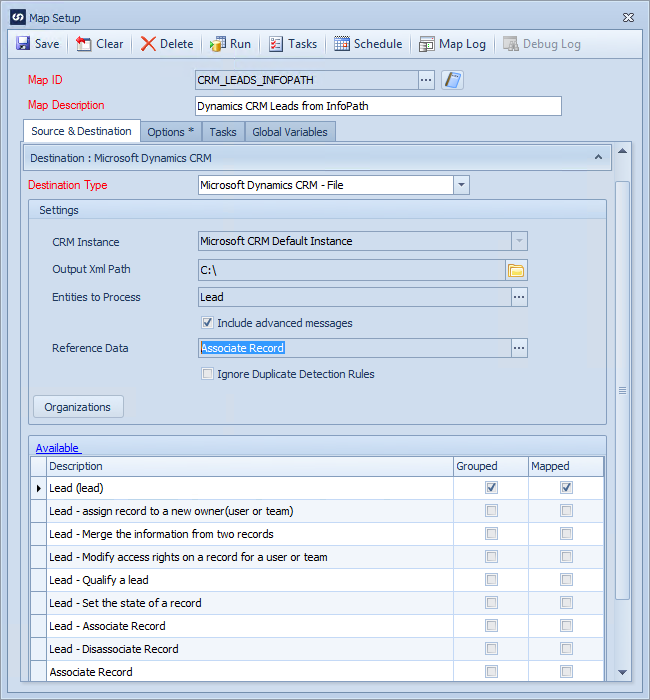Click the Map ID input field
Screen dimensions: 650x700
tap(307, 80)
